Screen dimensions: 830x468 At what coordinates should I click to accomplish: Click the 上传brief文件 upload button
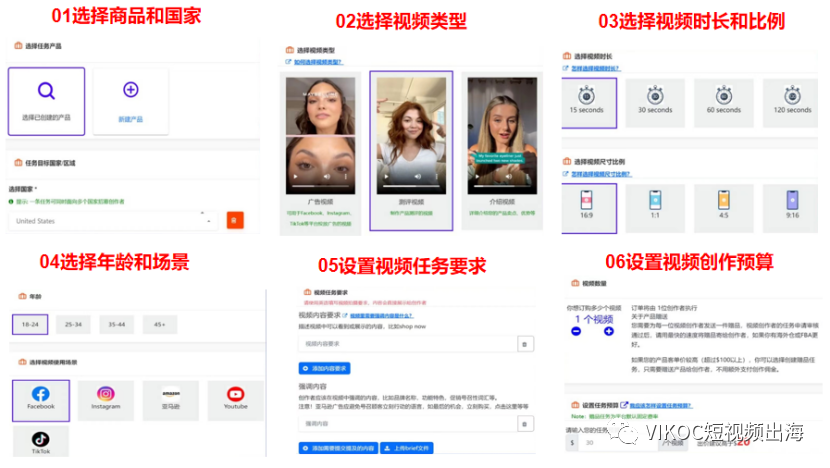[x=407, y=448]
